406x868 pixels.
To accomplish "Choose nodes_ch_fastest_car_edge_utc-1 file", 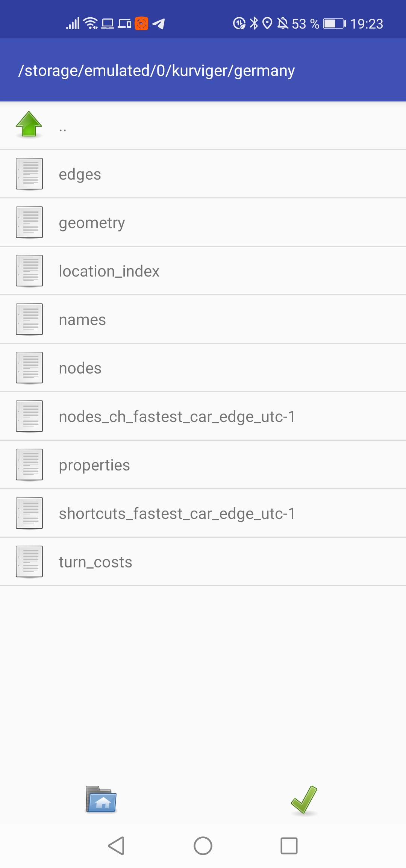I will tap(203, 416).
